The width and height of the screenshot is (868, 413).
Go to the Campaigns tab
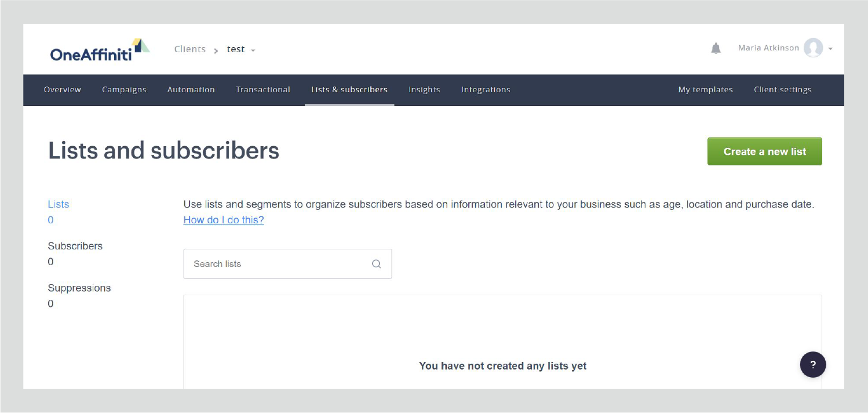124,90
